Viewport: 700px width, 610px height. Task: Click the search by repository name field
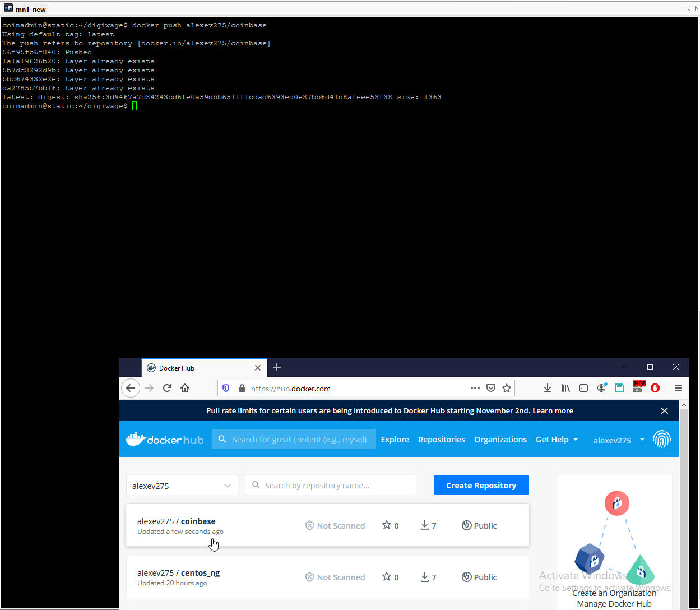pos(331,486)
